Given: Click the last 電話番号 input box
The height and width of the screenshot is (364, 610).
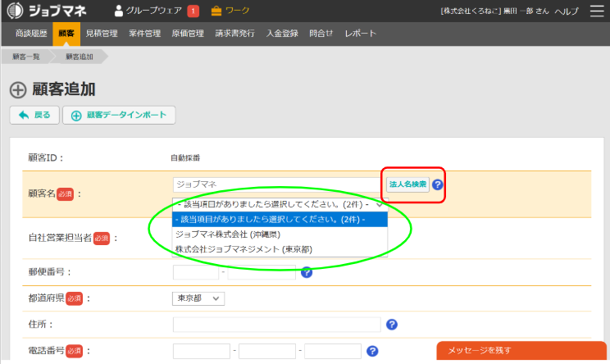Looking at the screenshot, I should click(333, 351).
